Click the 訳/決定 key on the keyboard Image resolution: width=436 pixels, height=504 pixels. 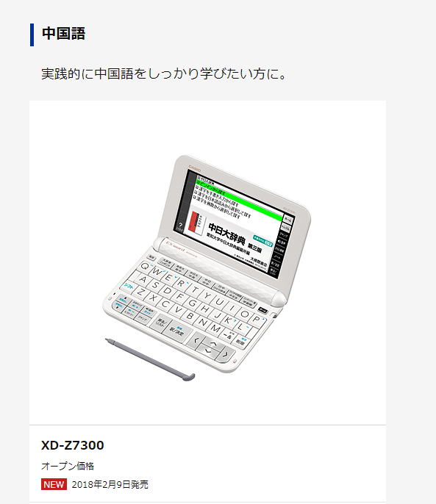(177, 331)
